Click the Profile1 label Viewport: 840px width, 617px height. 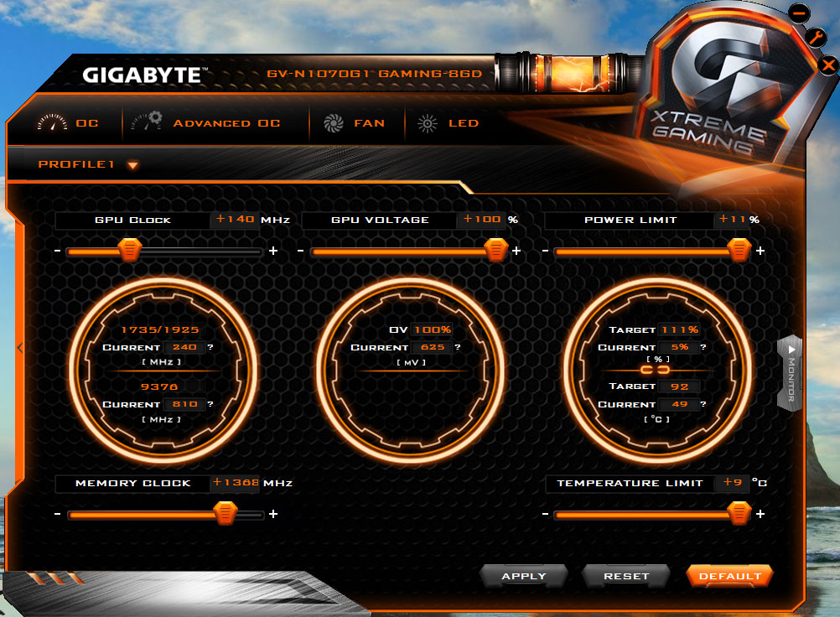pos(76,164)
